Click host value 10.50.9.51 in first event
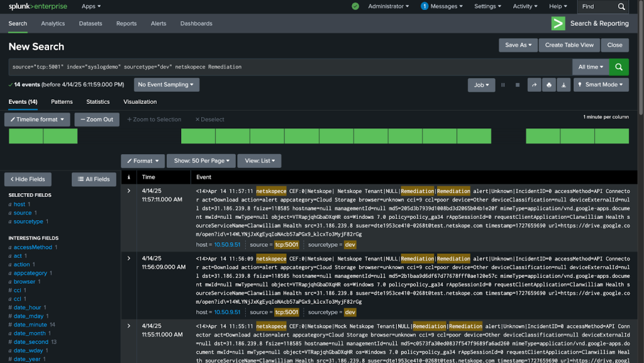The height and width of the screenshot is (363, 644). pos(227,245)
